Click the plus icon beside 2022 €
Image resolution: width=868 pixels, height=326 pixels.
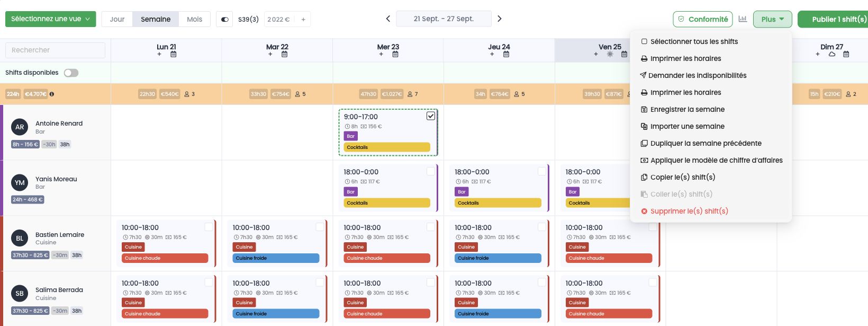pos(303,19)
